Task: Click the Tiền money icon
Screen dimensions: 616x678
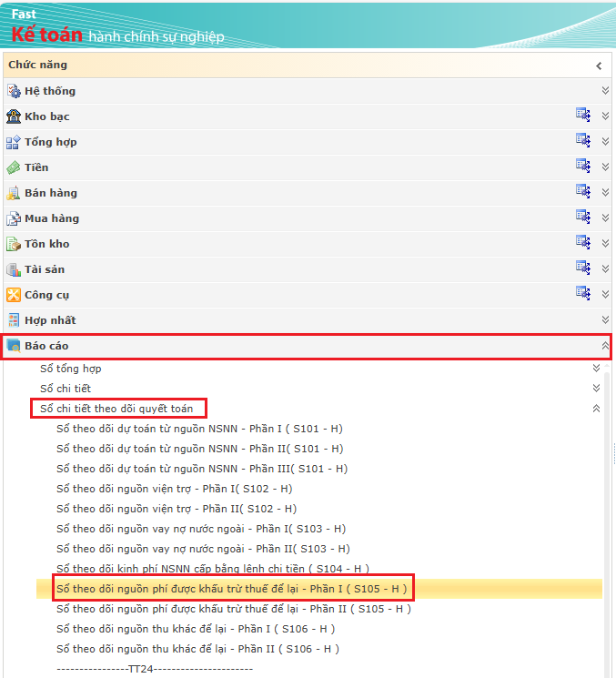Action: (x=14, y=167)
